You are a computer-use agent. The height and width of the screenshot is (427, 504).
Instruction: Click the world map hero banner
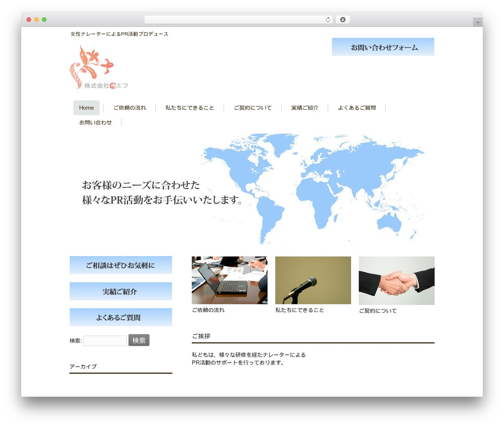point(252,189)
